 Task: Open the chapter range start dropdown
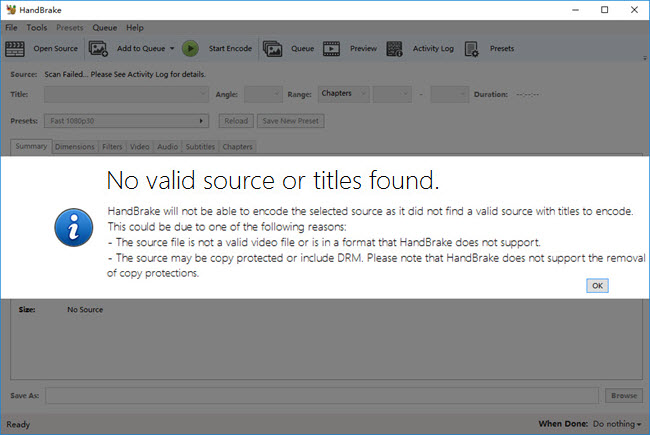pyautogui.click(x=392, y=94)
